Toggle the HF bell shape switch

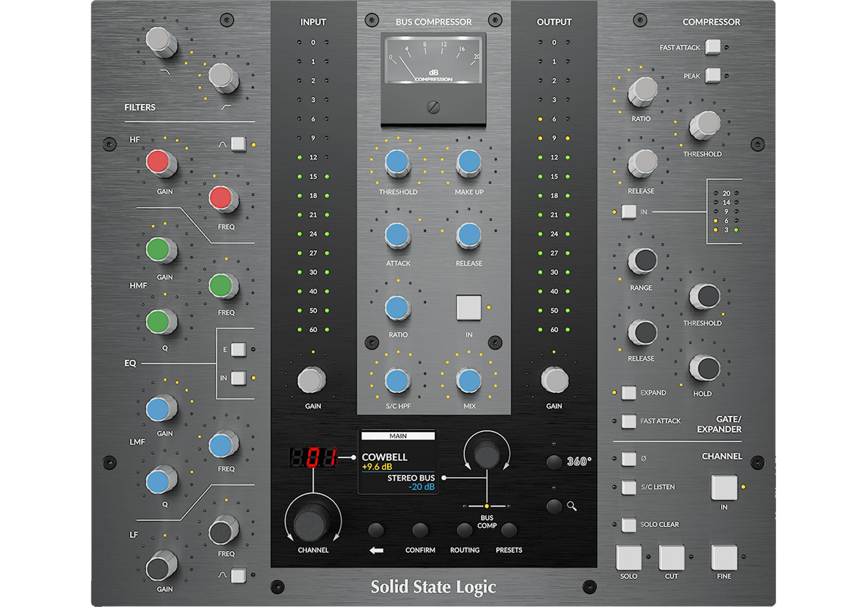(x=238, y=144)
